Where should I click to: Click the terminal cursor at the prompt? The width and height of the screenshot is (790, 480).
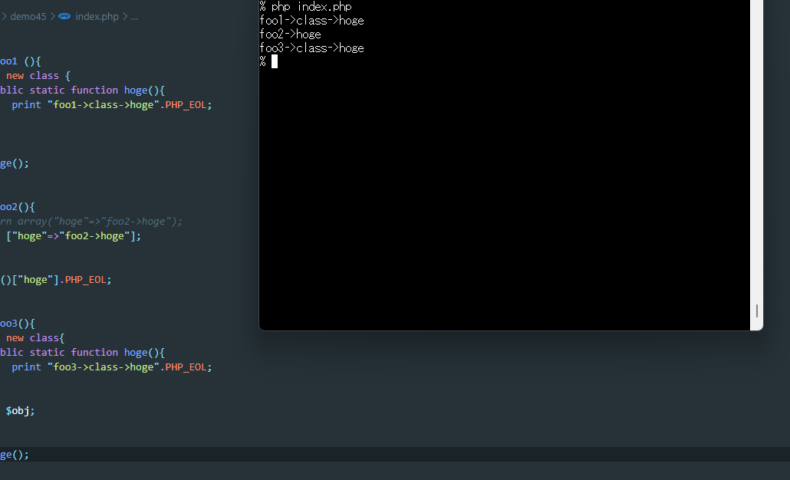(x=275, y=61)
